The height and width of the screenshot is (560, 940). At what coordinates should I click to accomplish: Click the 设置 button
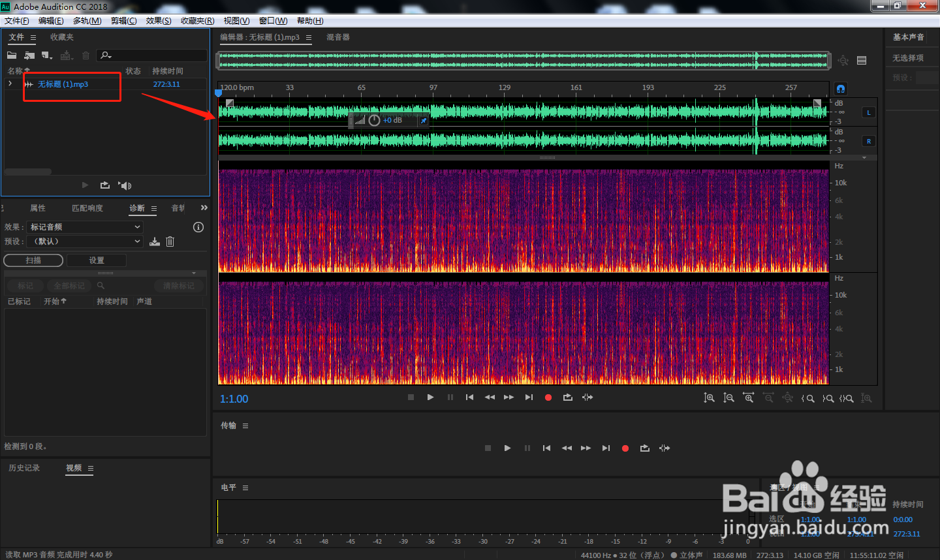tap(97, 260)
